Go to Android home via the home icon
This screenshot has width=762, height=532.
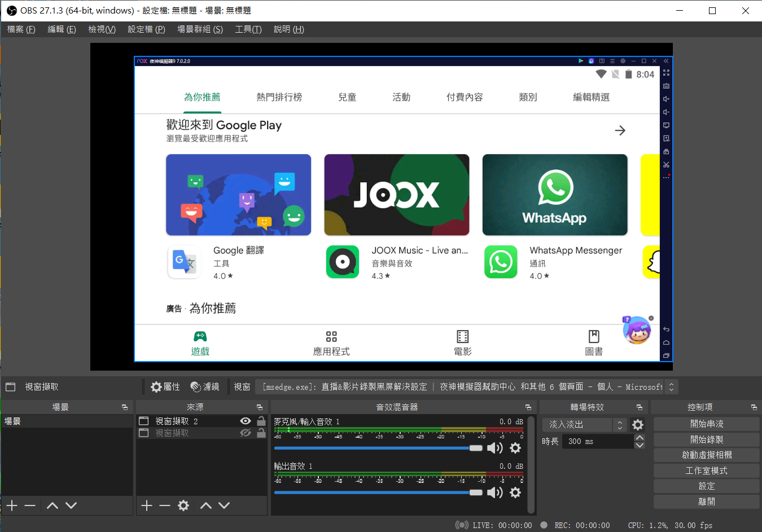(x=666, y=342)
